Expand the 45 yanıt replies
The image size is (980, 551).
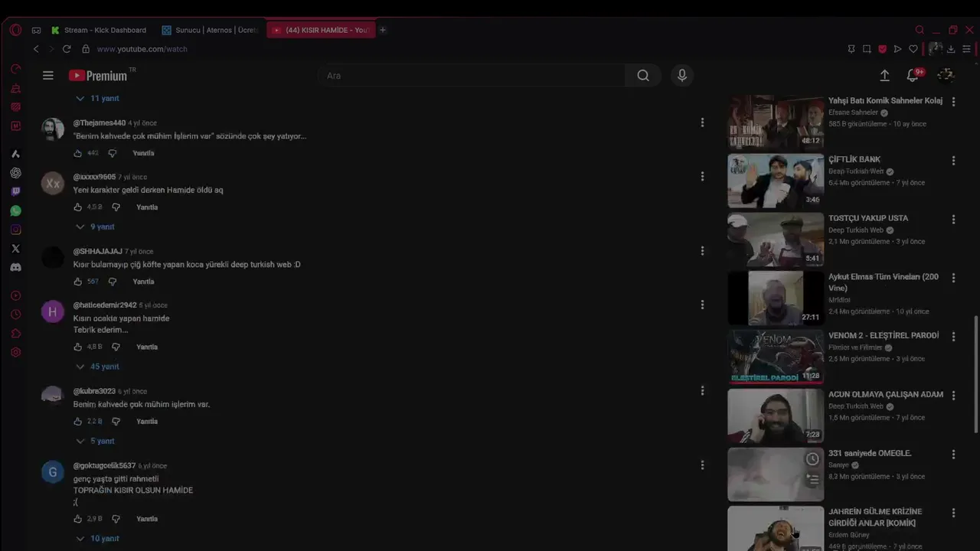97,367
